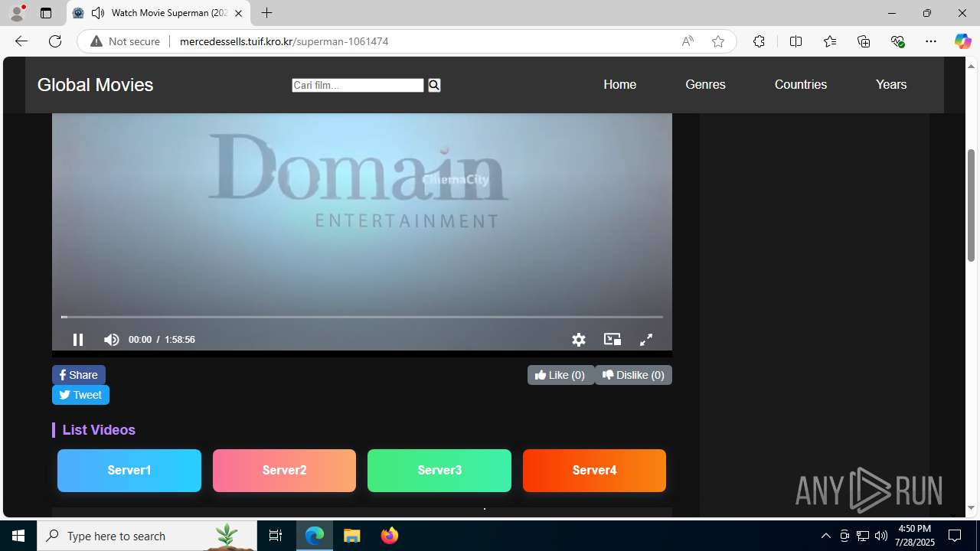Open video player settings gear

tap(579, 340)
